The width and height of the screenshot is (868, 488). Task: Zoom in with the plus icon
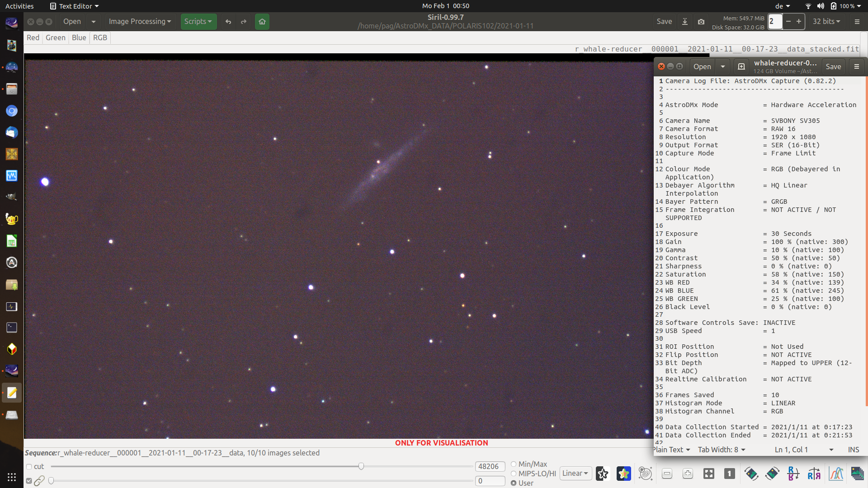pos(688,474)
